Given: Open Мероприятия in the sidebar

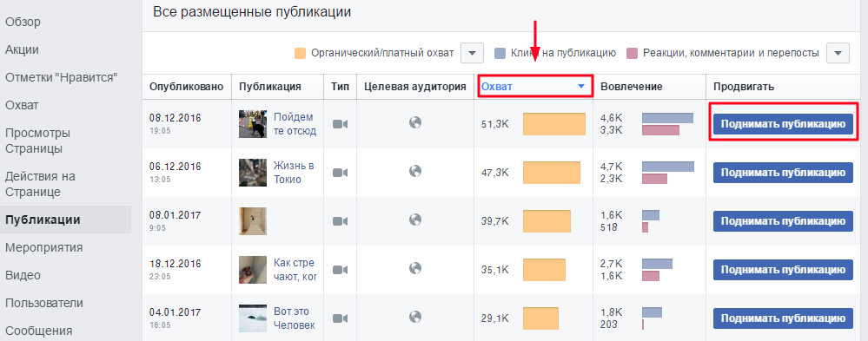Looking at the screenshot, I should 43,247.
